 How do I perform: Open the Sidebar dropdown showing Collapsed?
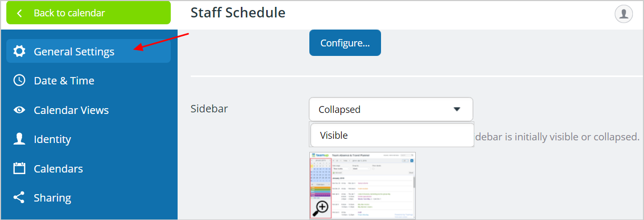pos(391,109)
